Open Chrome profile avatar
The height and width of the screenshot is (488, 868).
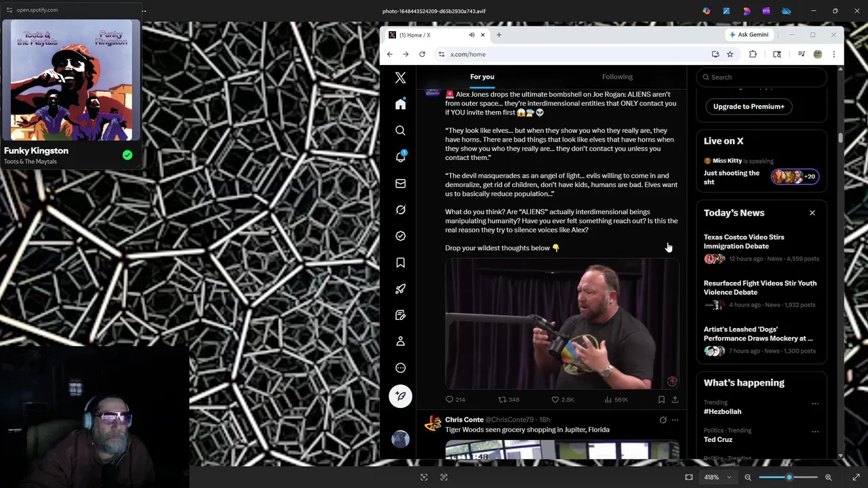(x=817, y=54)
